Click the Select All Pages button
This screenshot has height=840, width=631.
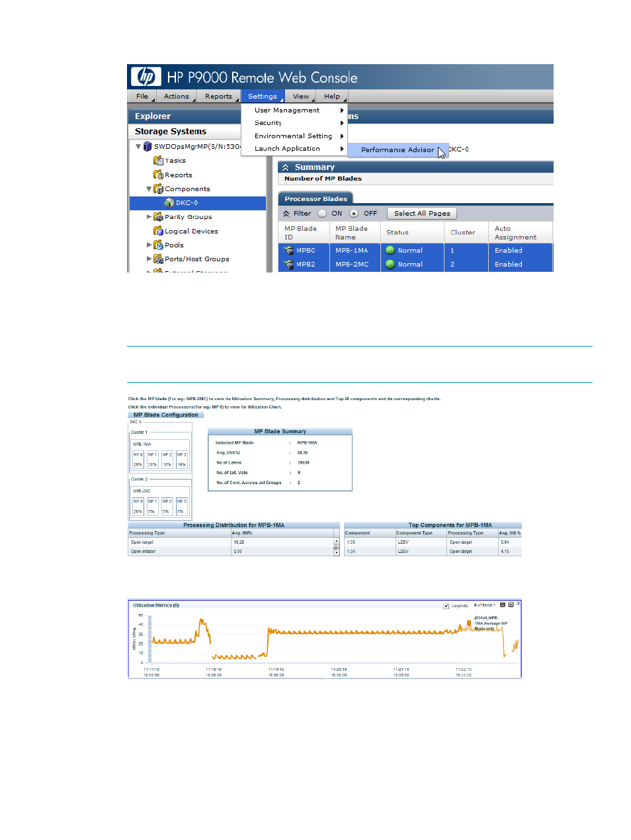pyautogui.click(x=422, y=214)
